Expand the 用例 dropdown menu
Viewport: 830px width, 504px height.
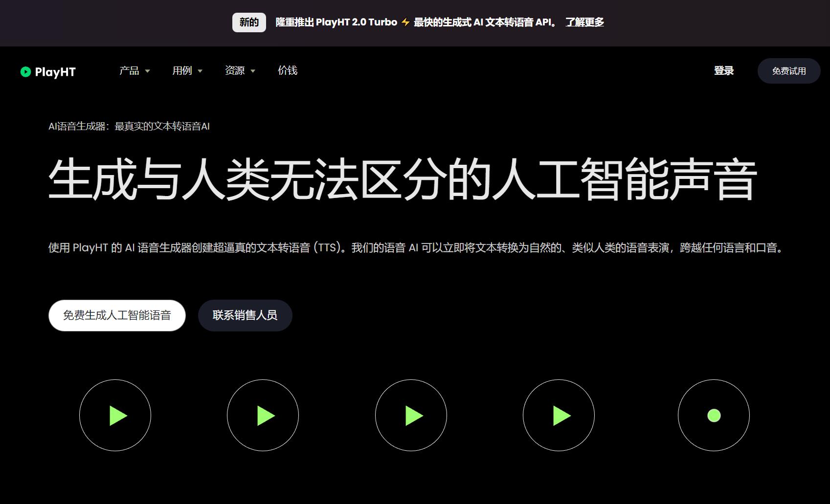tap(187, 71)
